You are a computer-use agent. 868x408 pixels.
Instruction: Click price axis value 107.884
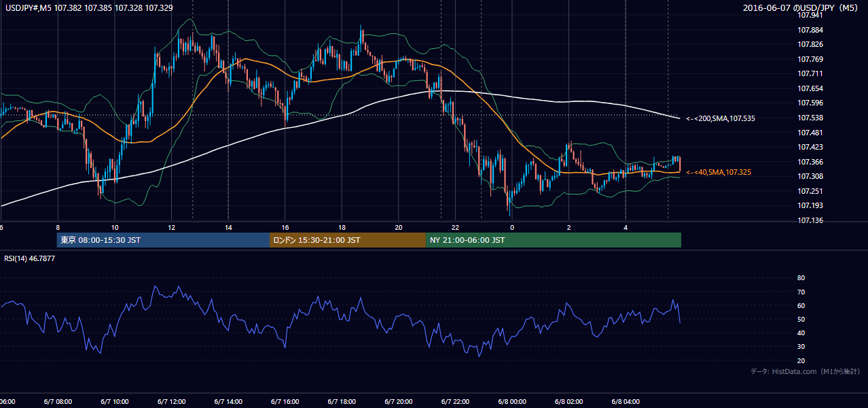tap(810, 30)
